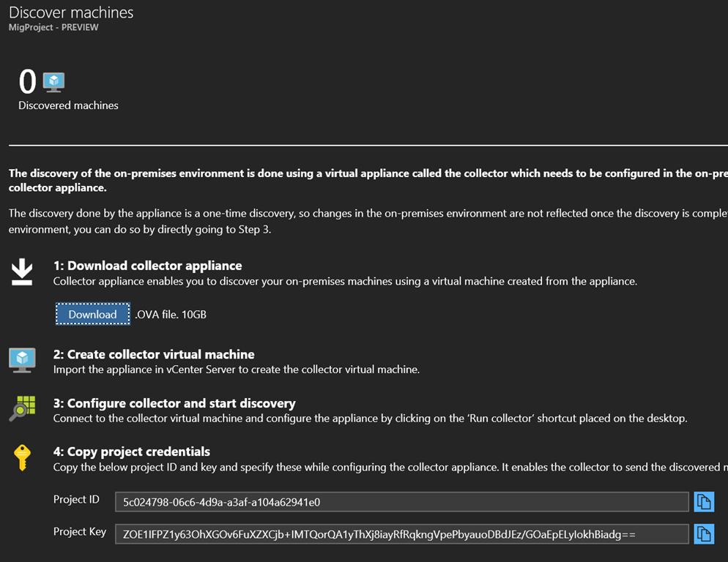Copy the Project Key to clipboard
This screenshot has width=728, height=562.
click(x=703, y=533)
